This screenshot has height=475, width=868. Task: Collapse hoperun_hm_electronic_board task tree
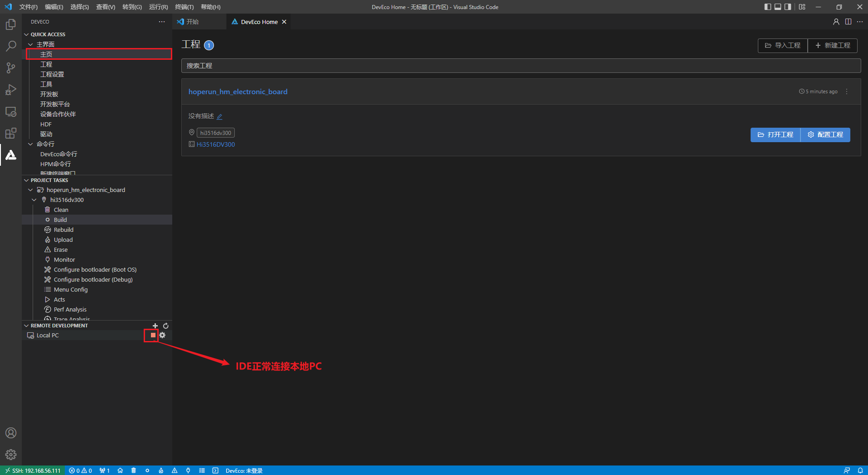pyautogui.click(x=30, y=190)
